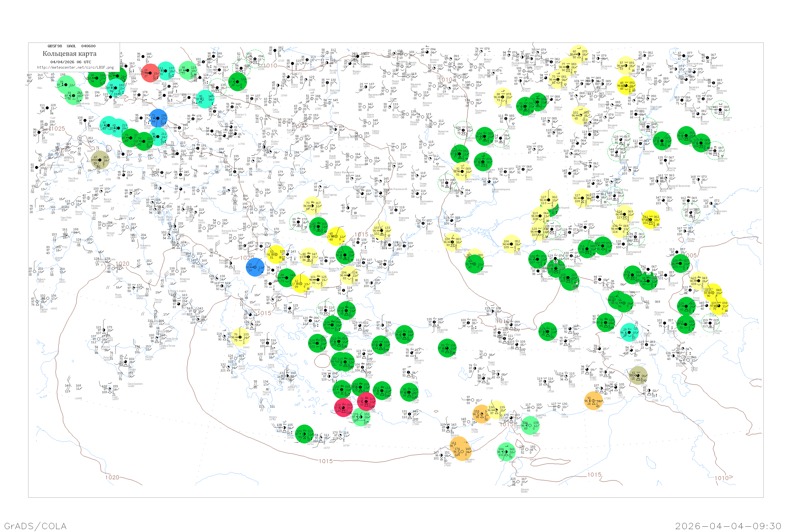
Task: Click the green circle at Heraklion station
Action: coord(304,434)
